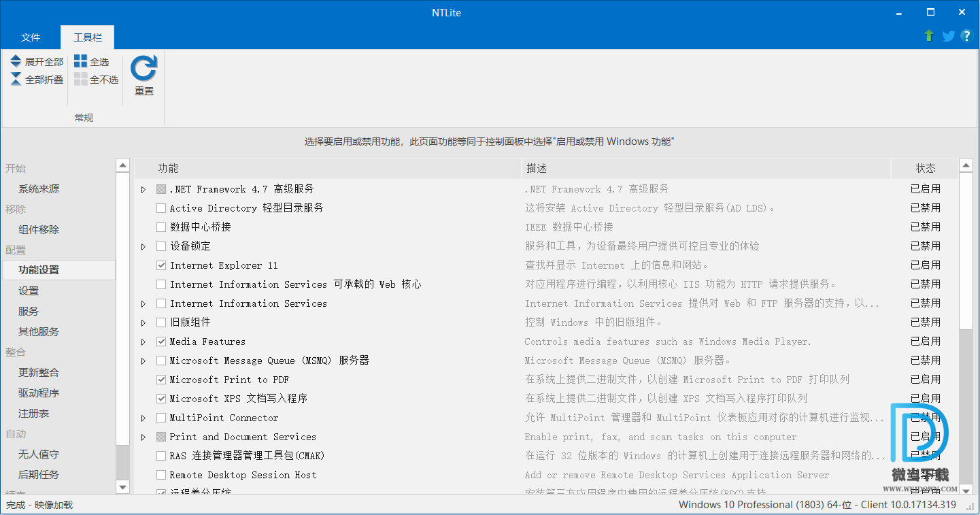Uncheck Media Features checkbox
Screen dimensions: 980x515
pyautogui.click(x=161, y=342)
